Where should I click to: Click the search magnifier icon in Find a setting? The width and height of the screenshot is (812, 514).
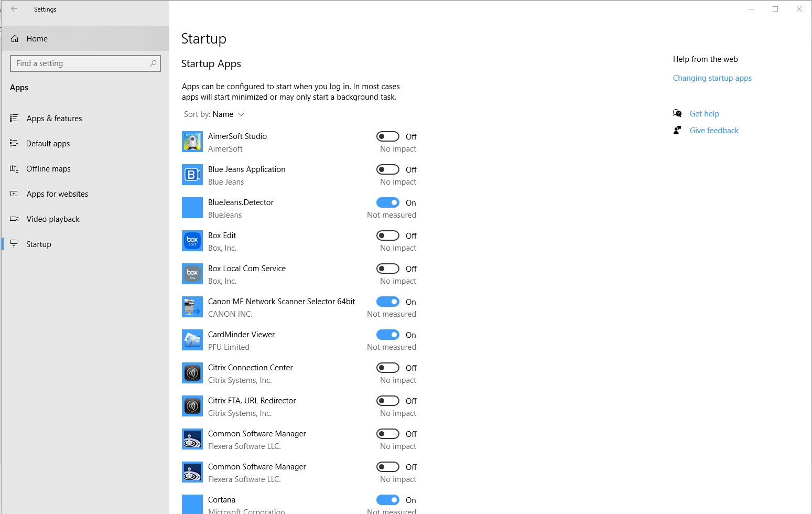[x=153, y=63]
